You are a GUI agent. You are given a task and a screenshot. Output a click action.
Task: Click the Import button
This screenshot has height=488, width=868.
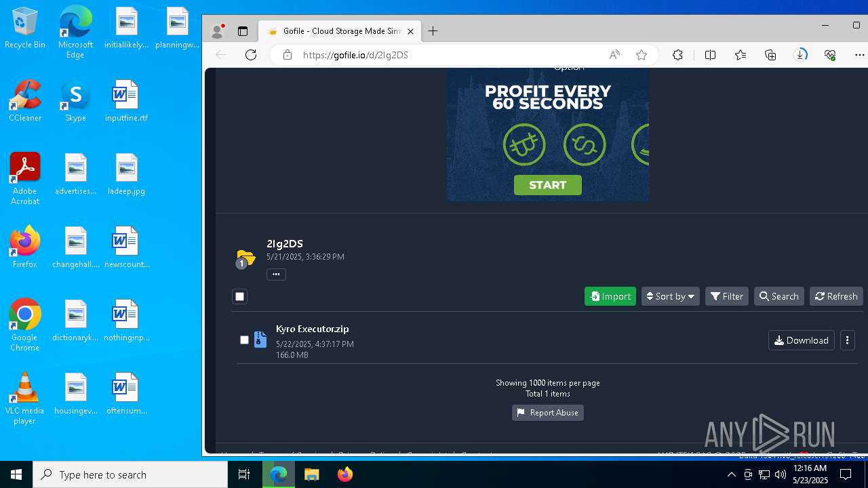(x=610, y=296)
